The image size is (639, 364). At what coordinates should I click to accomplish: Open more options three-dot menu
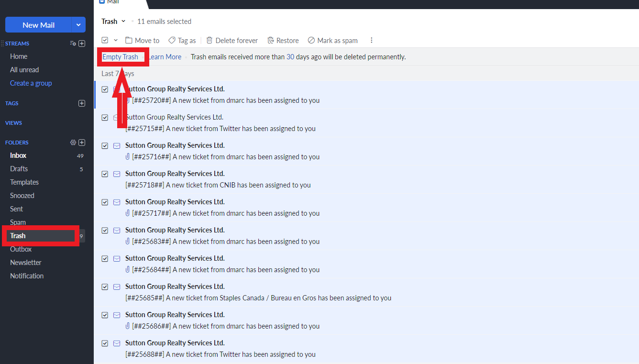[x=372, y=40]
